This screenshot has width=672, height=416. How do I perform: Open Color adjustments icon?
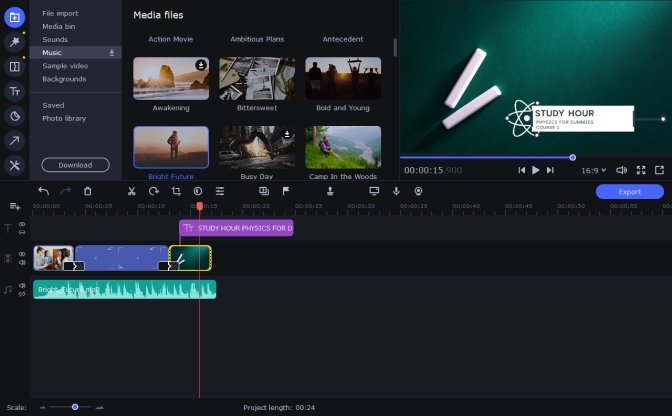(x=198, y=191)
